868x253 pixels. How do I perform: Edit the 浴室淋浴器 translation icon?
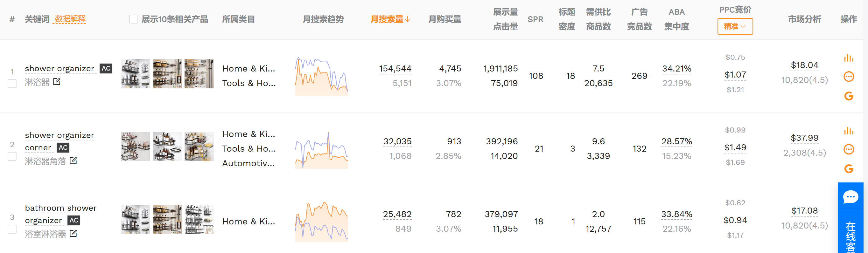click(x=73, y=234)
